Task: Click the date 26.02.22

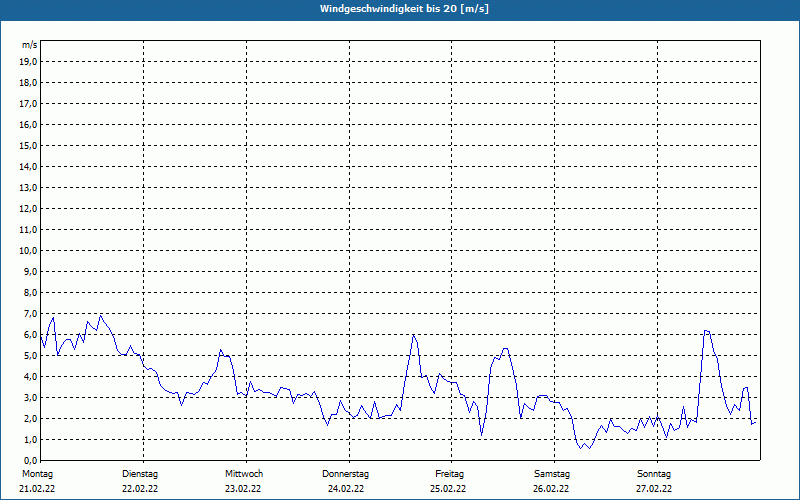Action: coord(552,489)
